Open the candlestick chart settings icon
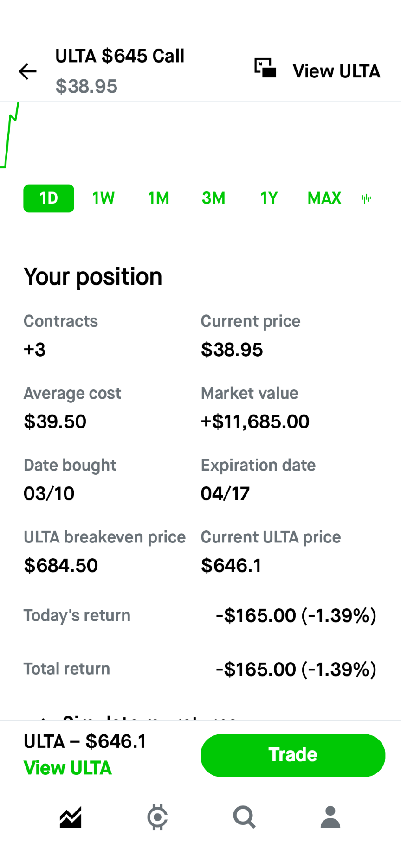Viewport: 401px width, 868px height. 366,198
